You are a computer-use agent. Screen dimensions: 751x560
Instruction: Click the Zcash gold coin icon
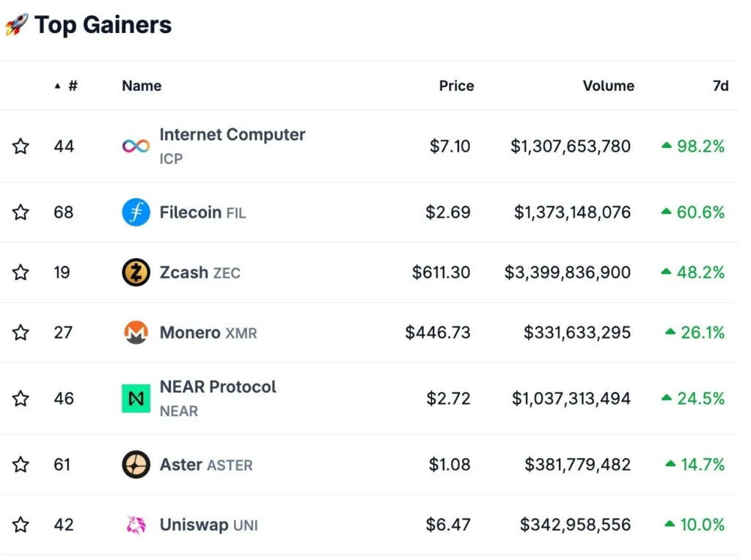coord(136,273)
